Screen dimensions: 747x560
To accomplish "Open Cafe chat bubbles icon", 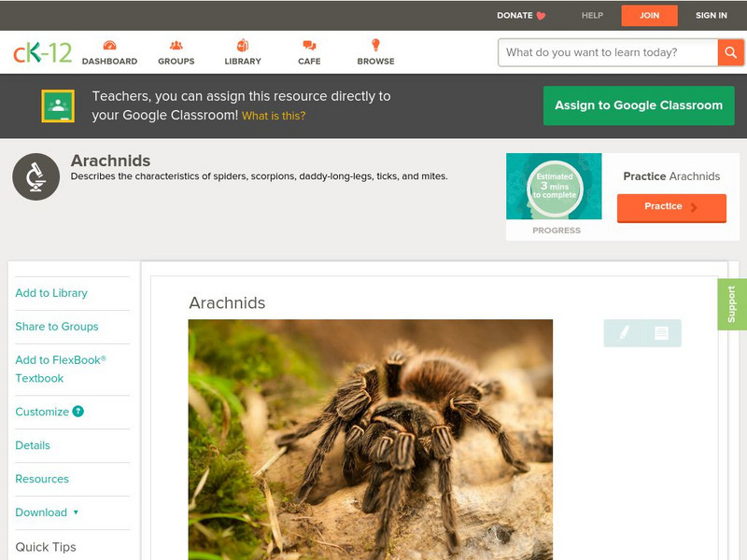I will click(x=309, y=46).
